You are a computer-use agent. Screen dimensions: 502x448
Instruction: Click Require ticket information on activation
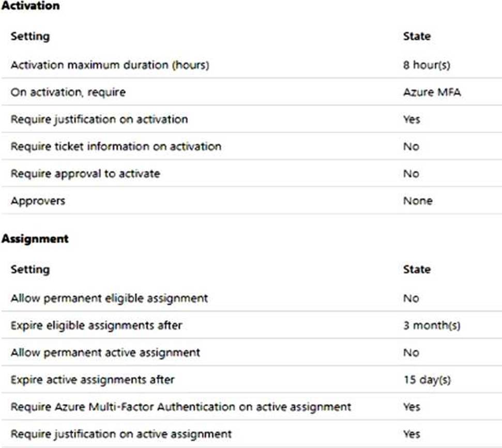116,146
